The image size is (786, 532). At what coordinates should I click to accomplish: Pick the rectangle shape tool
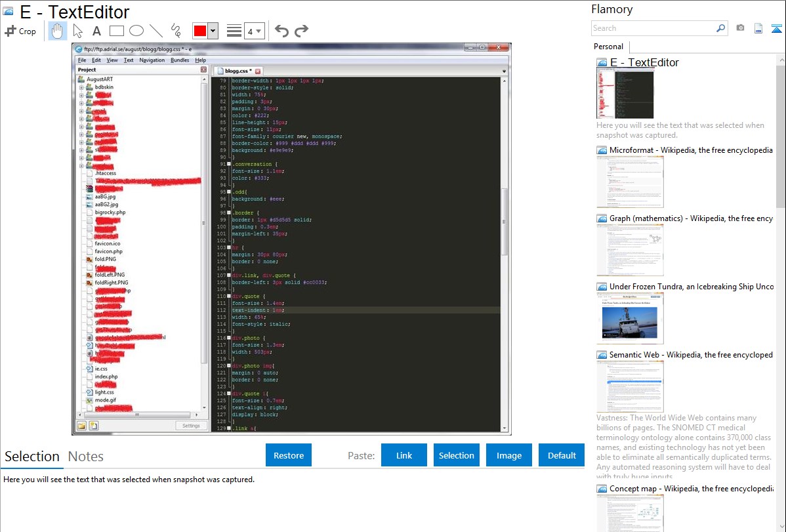coord(116,31)
